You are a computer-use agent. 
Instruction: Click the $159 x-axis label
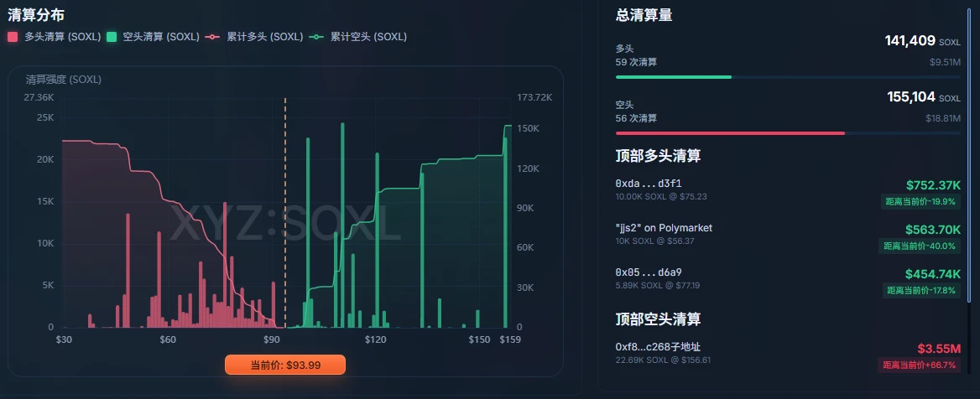[510, 339]
